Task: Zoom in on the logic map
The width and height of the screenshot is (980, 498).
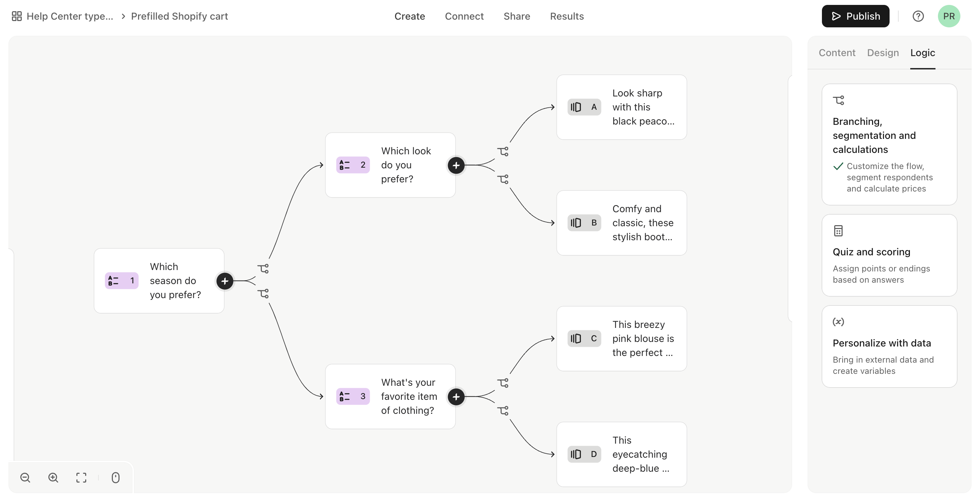Action: [53, 477]
